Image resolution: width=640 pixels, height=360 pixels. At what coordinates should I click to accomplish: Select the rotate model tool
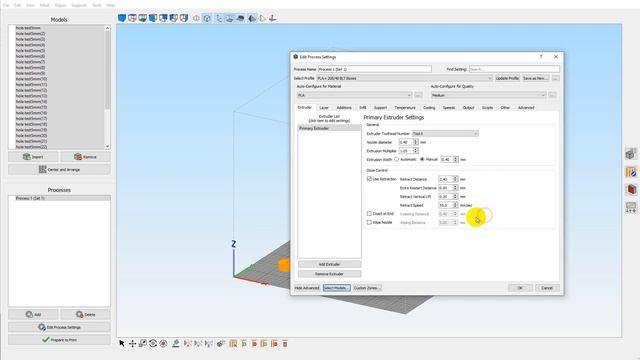tap(153, 344)
